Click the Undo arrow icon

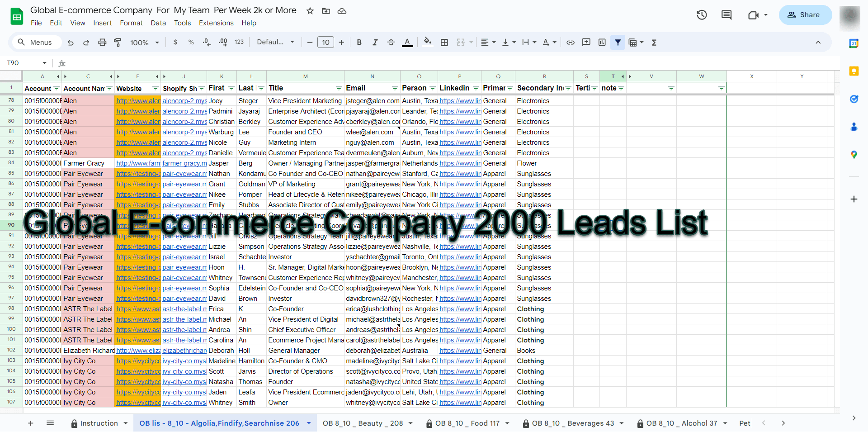point(71,43)
